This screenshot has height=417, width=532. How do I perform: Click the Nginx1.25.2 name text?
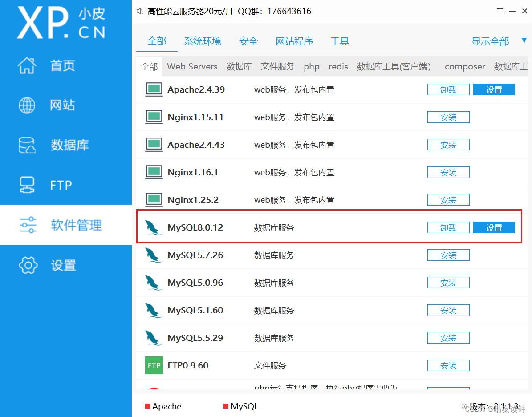click(193, 200)
